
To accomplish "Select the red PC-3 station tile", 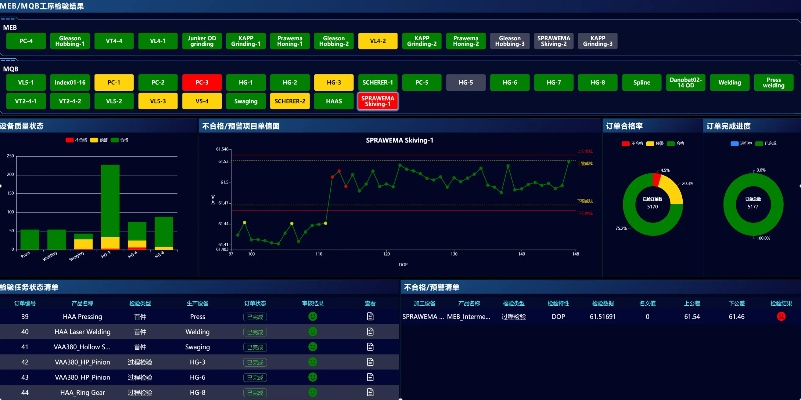I will [x=202, y=82].
